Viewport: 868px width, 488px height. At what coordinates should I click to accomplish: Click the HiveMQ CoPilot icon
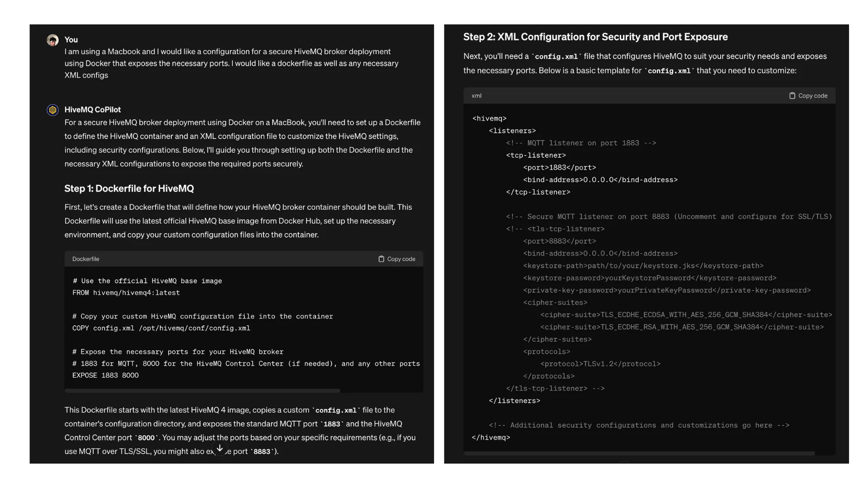[52, 109]
